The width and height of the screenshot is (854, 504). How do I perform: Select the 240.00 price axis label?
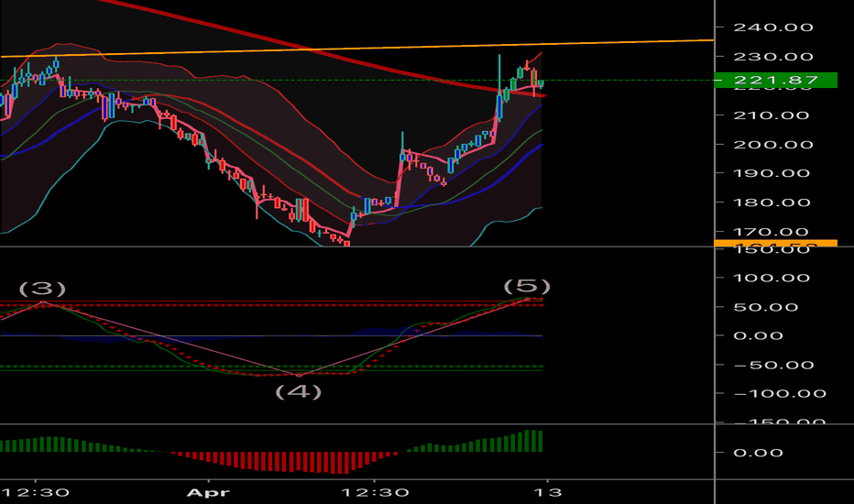[773, 27]
